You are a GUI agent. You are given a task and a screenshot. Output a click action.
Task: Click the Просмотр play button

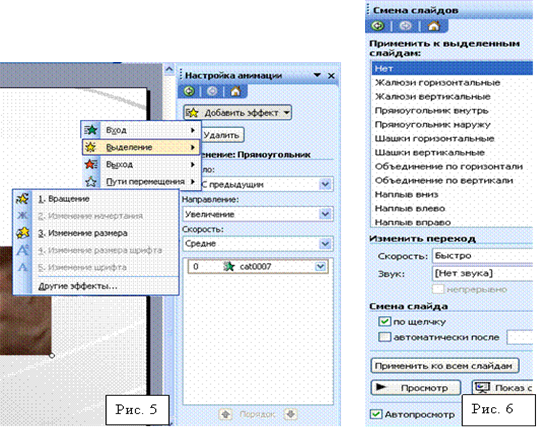tap(416, 388)
